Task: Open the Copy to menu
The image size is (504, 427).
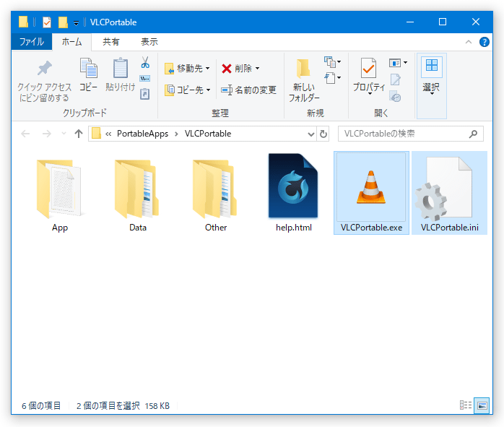Action: [188, 90]
